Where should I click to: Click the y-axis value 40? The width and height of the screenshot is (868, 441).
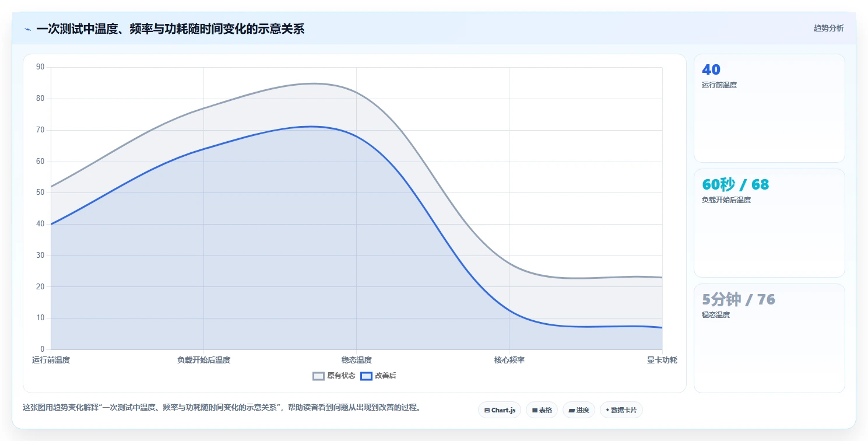point(40,224)
